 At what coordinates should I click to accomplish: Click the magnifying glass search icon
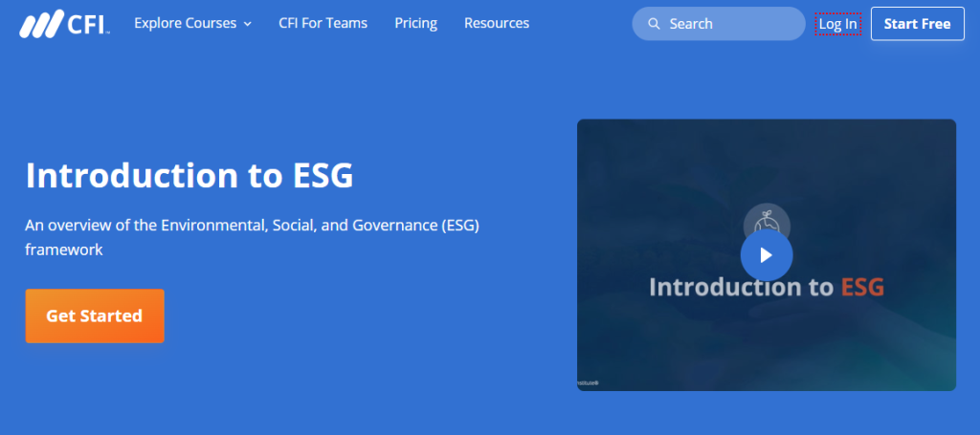[654, 24]
